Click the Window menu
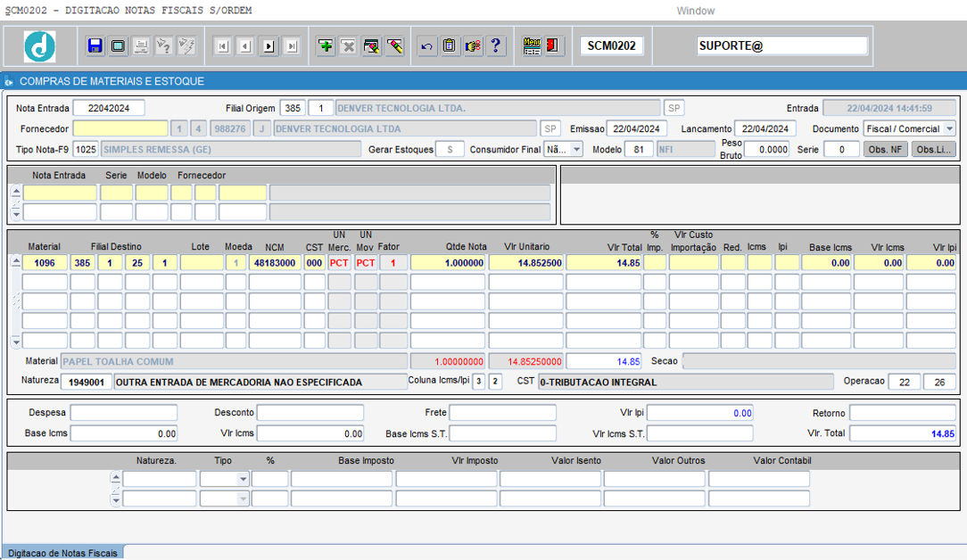The height and width of the screenshot is (560, 967). pyautogui.click(x=695, y=11)
